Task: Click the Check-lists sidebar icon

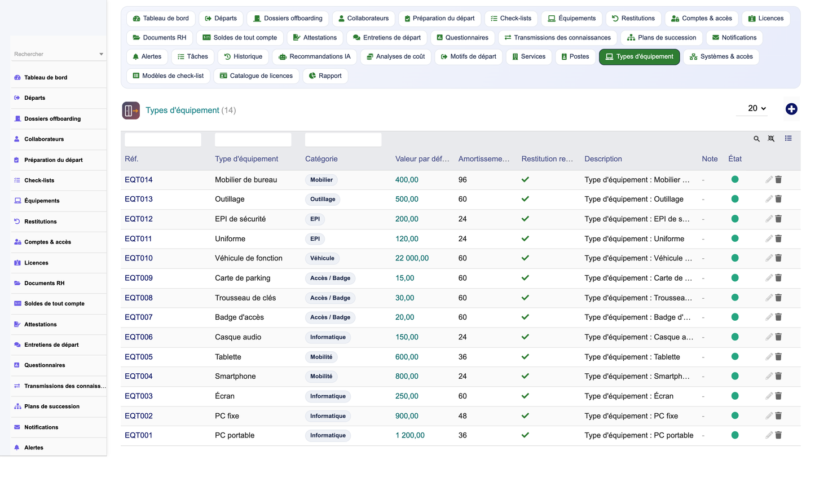Action: 17,180
